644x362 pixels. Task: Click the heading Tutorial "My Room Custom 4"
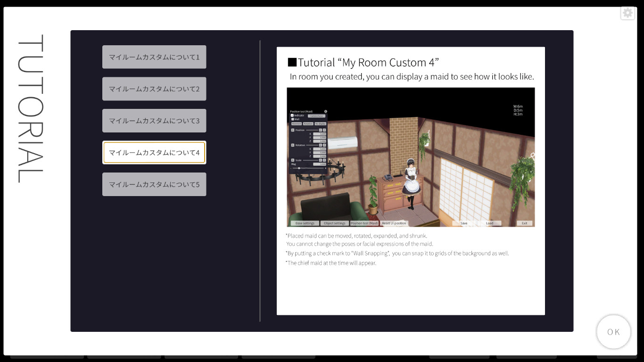pyautogui.click(x=363, y=62)
